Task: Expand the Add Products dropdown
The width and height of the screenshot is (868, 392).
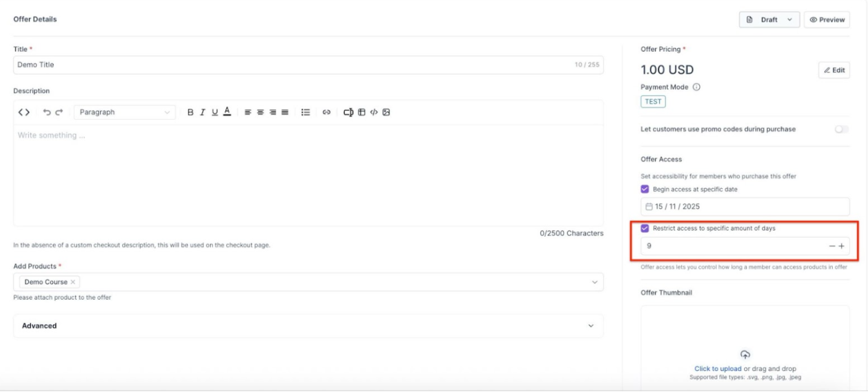Action: 594,282
